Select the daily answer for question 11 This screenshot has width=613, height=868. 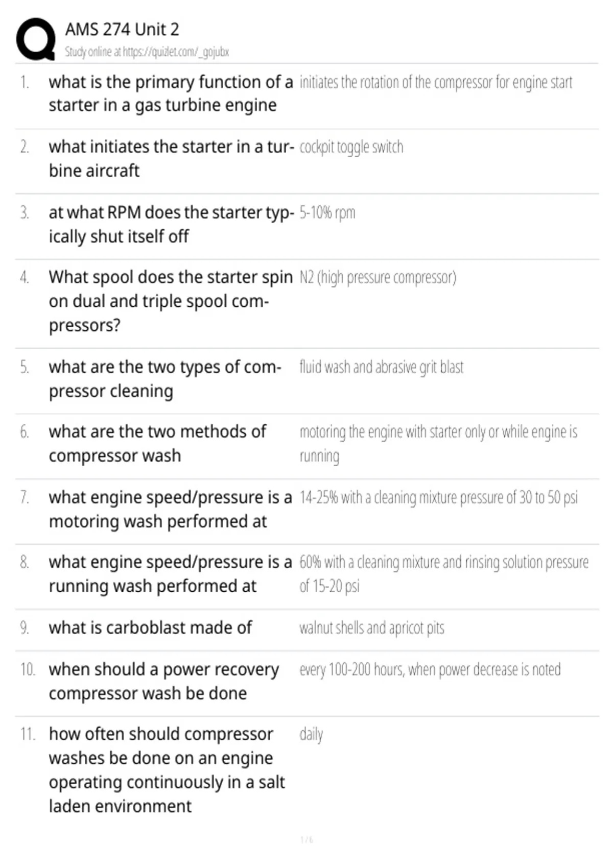(311, 735)
